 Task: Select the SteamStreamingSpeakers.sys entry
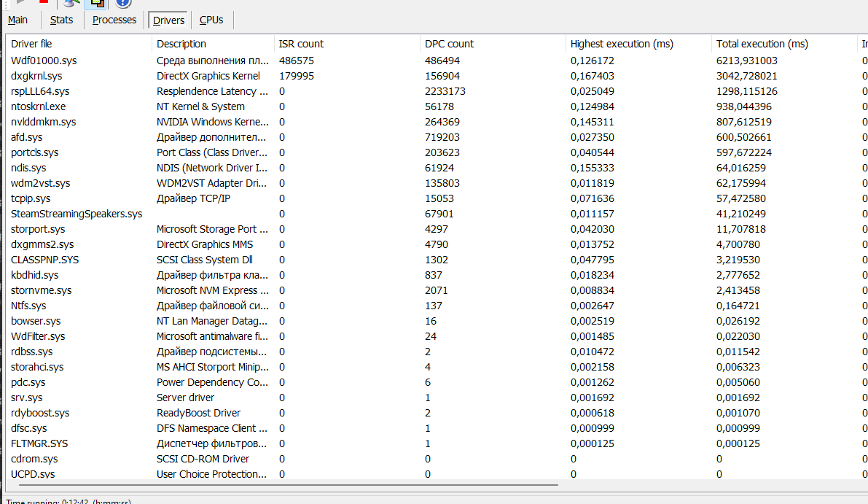click(x=77, y=214)
